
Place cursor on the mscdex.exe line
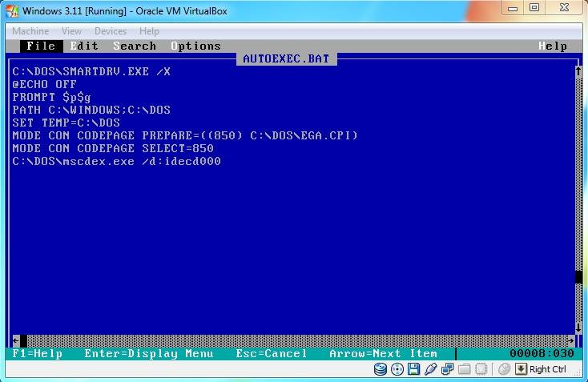click(116, 162)
